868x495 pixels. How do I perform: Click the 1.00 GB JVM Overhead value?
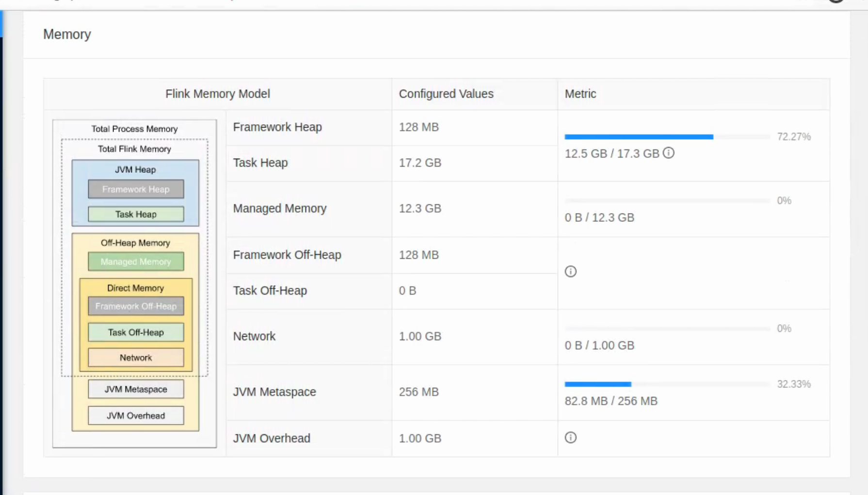[420, 438]
